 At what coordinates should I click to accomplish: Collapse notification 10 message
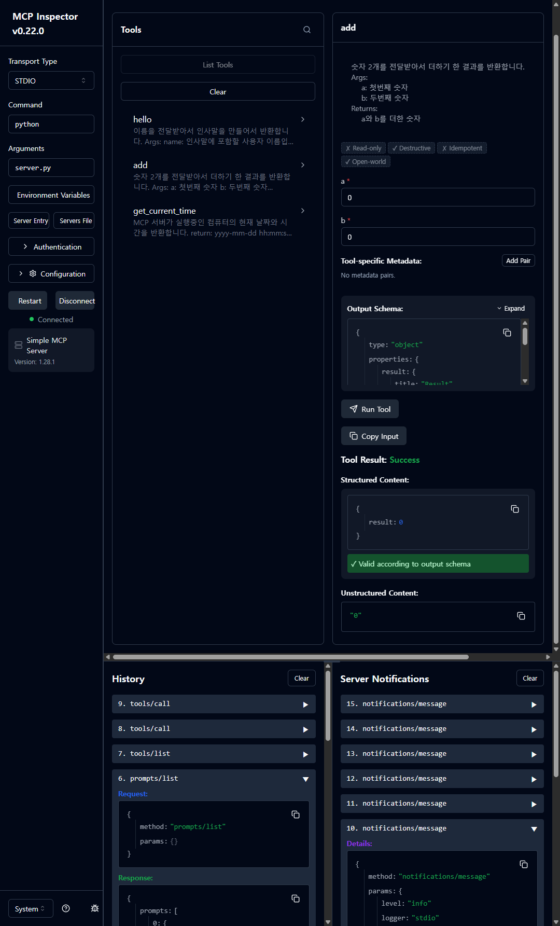click(442, 828)
